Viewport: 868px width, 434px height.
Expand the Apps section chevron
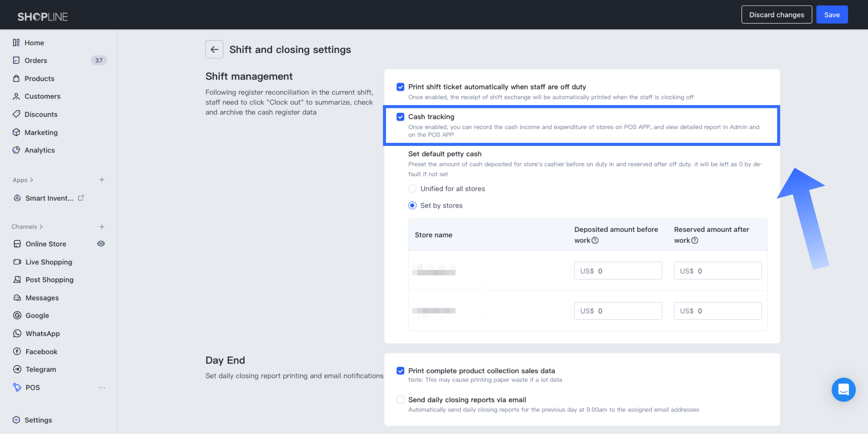pos(32,180)
